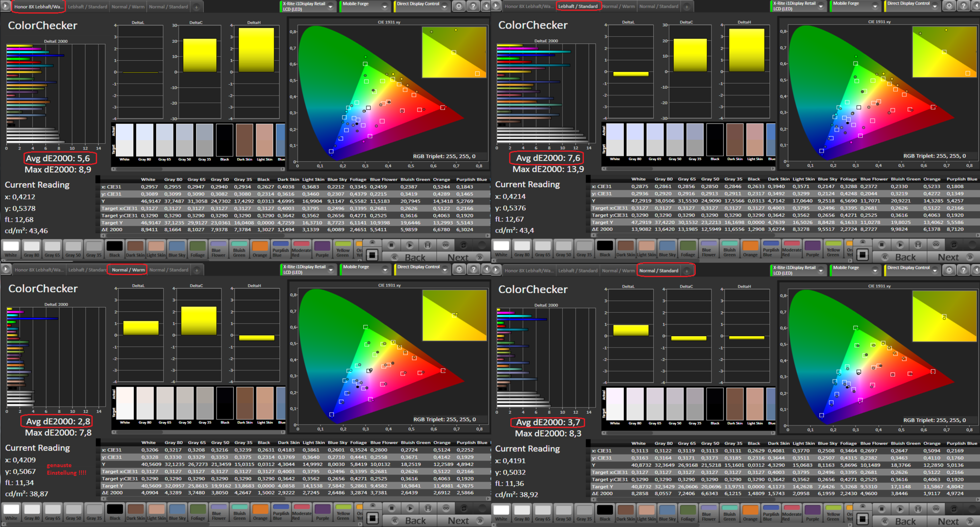Open settings gear in Avg dE2000 5,6 panel

pyautogui.click(x=459, y=6)
